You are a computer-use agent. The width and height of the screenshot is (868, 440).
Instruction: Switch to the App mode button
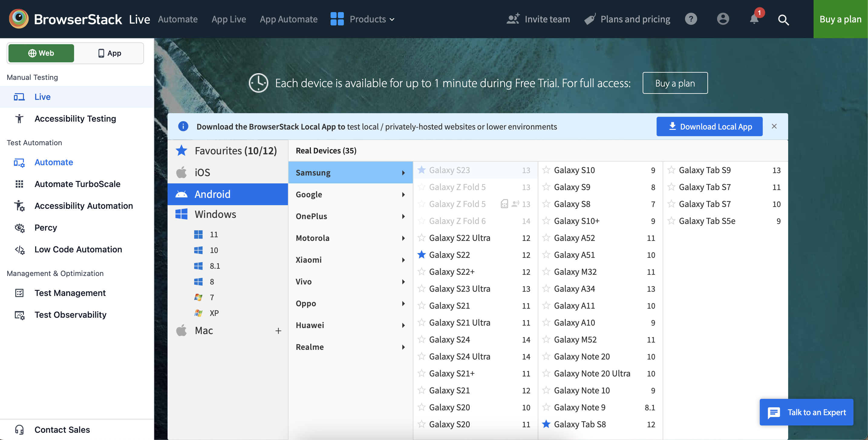(109, 53)
